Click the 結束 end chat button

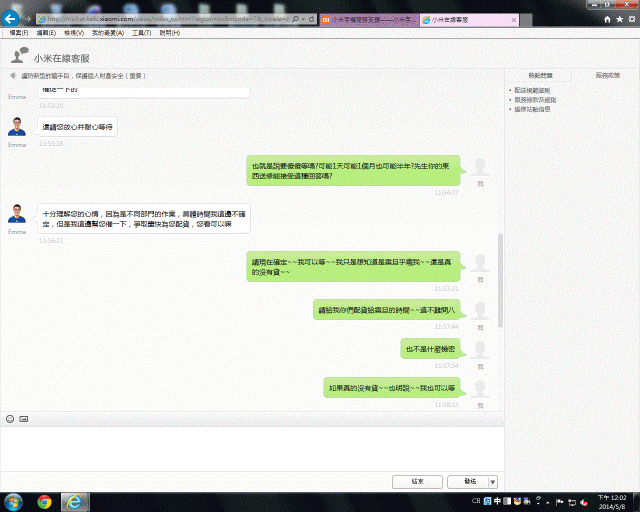point(417,482)
